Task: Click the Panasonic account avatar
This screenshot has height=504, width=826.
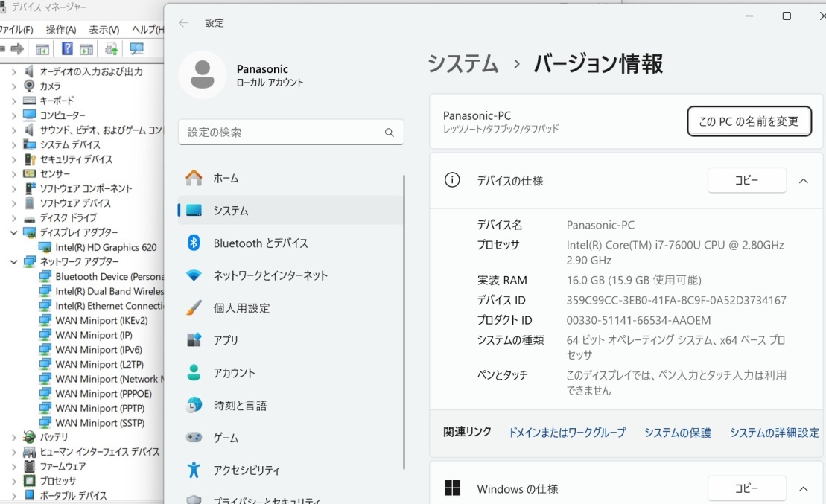Action: [x=203, y=74]
